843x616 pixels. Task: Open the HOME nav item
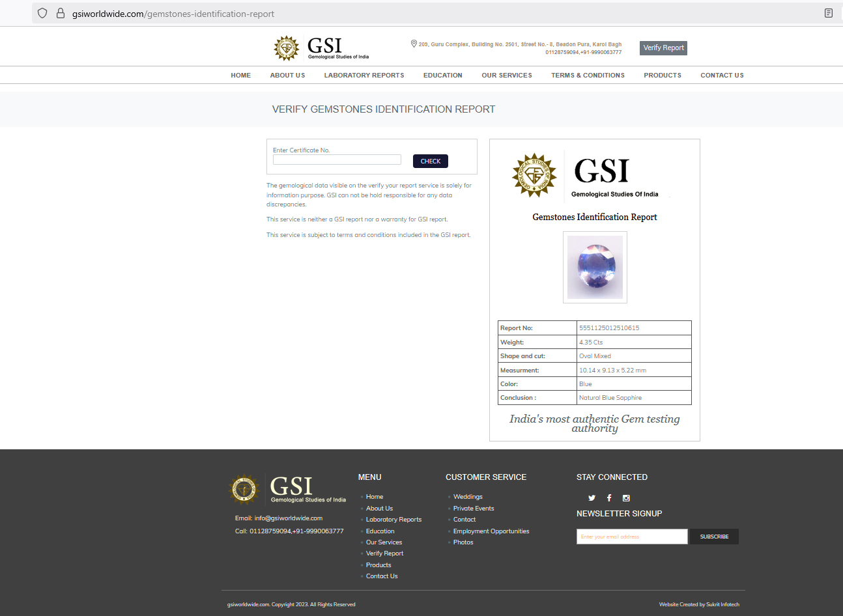click(240, 76)
